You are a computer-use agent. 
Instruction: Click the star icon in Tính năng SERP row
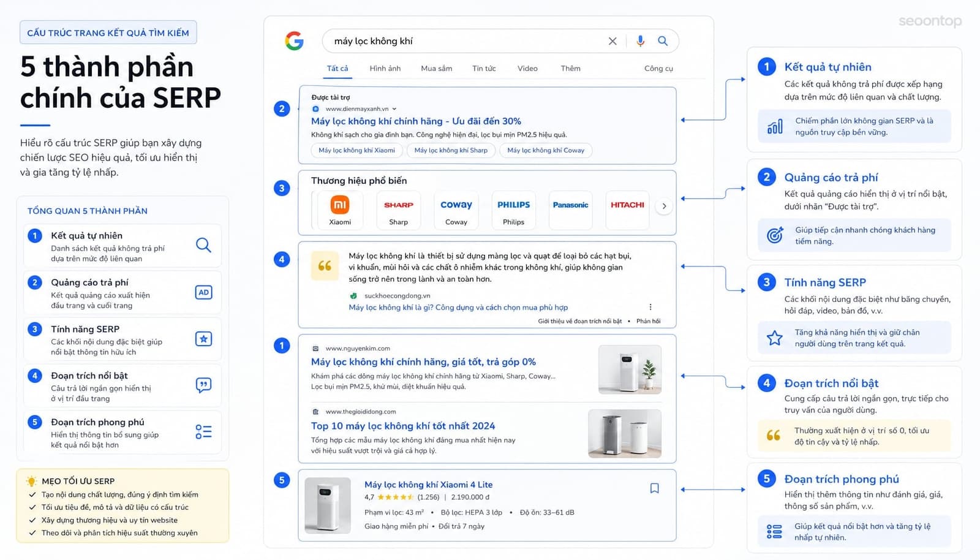point(203,339)
